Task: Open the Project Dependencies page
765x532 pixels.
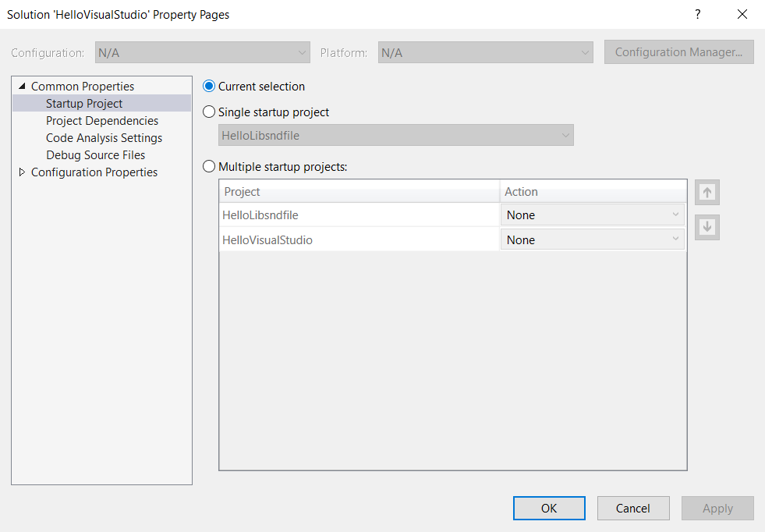Action: click(x=102, y=121)
